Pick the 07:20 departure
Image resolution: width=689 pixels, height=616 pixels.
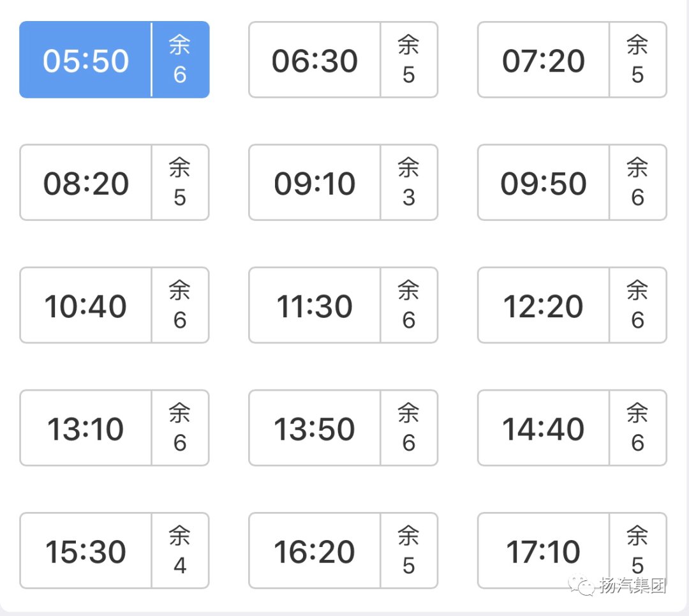[x=544, y=60]
